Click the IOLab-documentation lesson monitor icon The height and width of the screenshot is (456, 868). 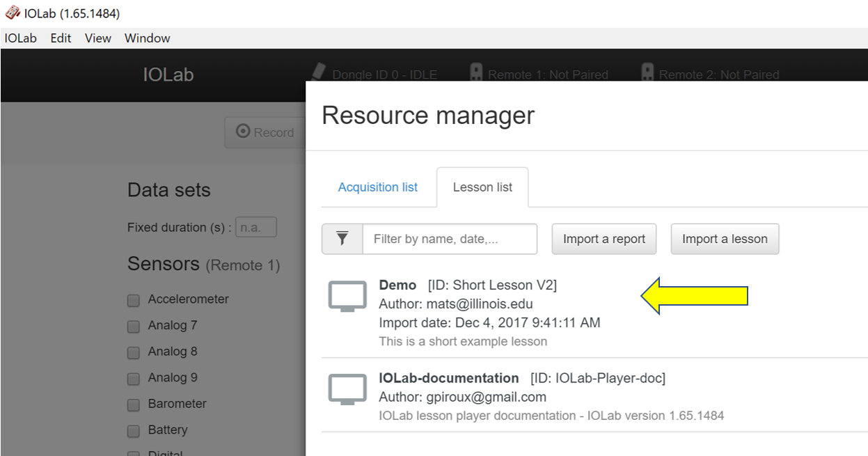(346, 389)
